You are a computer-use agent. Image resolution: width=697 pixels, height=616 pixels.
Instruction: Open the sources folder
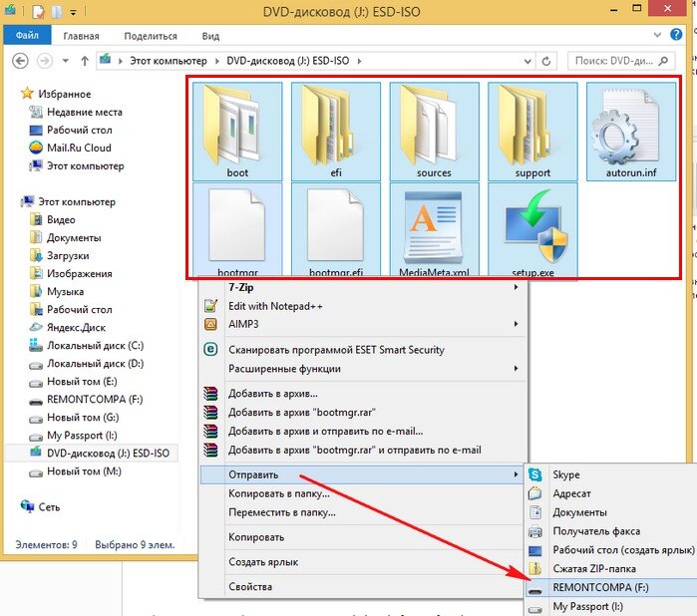coord(435,132)
